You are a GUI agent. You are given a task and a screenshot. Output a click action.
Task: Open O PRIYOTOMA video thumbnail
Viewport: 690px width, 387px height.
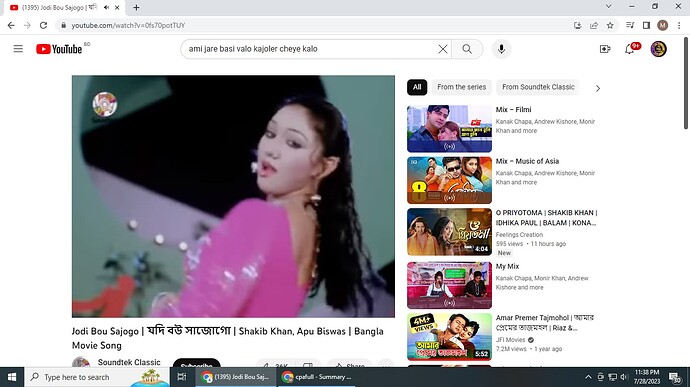point(449,232)
